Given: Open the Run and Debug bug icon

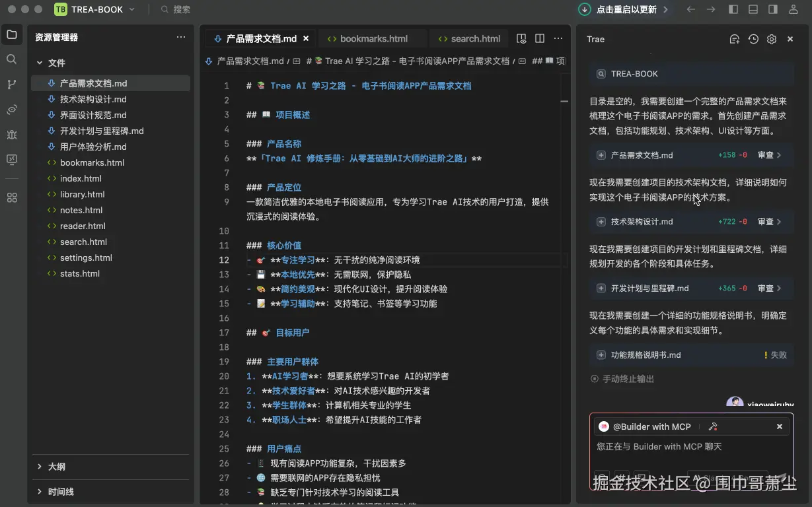Looking at the screenshot, I should click(x=11, y=135).
